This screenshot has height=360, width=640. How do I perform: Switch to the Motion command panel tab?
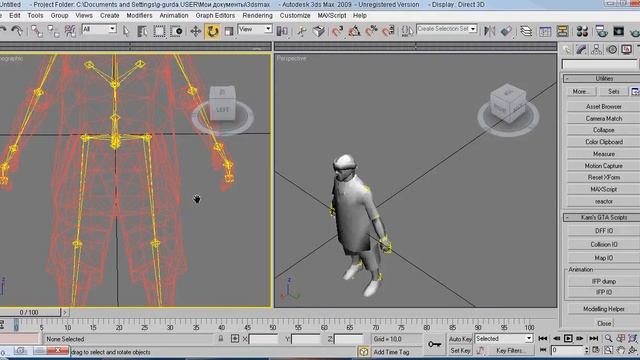611,50
